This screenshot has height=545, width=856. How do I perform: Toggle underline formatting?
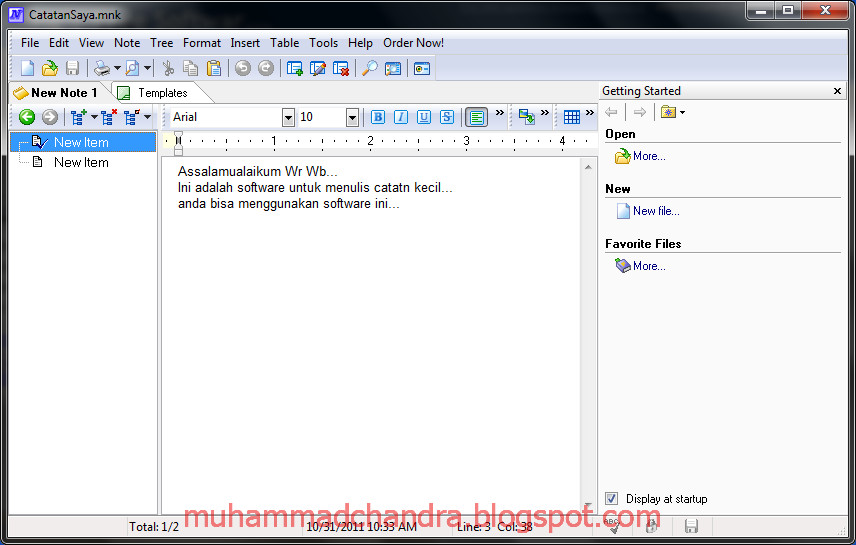pos(424,116)
